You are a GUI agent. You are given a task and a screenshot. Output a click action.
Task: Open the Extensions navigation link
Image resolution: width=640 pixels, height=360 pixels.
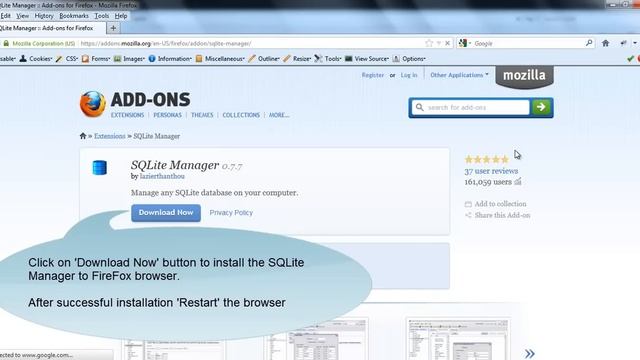[x=127, y=115]
